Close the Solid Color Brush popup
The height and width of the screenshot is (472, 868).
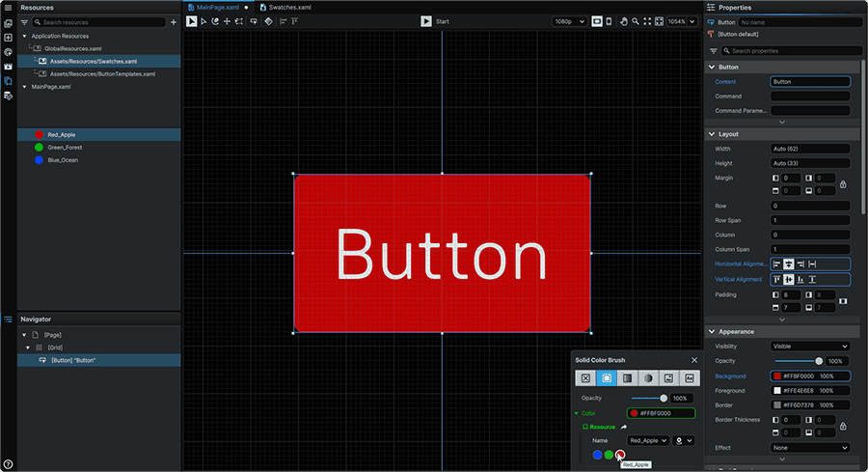694,360
